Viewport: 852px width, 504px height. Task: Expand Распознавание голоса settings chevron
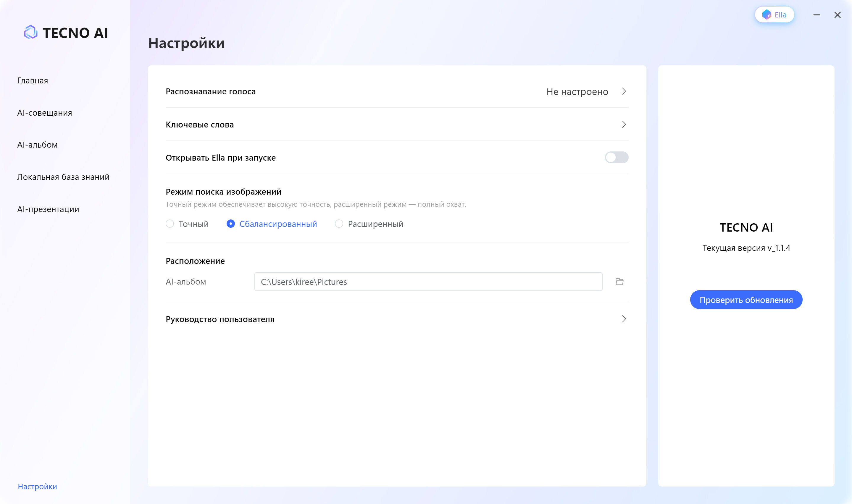coord(624,91)
